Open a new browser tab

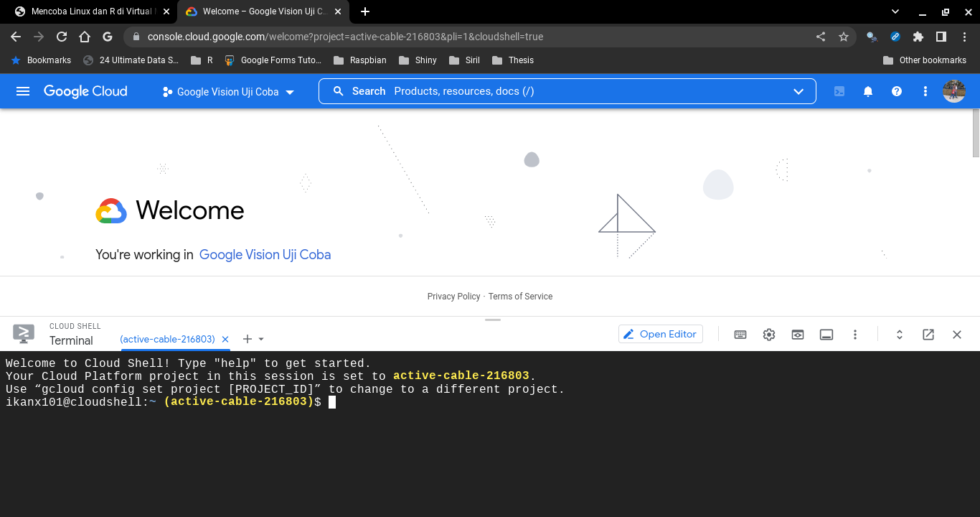point(365,11)
